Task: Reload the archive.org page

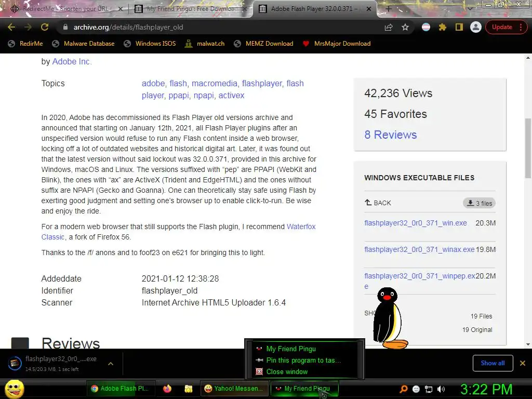Action: pyautogui.click(x=45, y=27)
